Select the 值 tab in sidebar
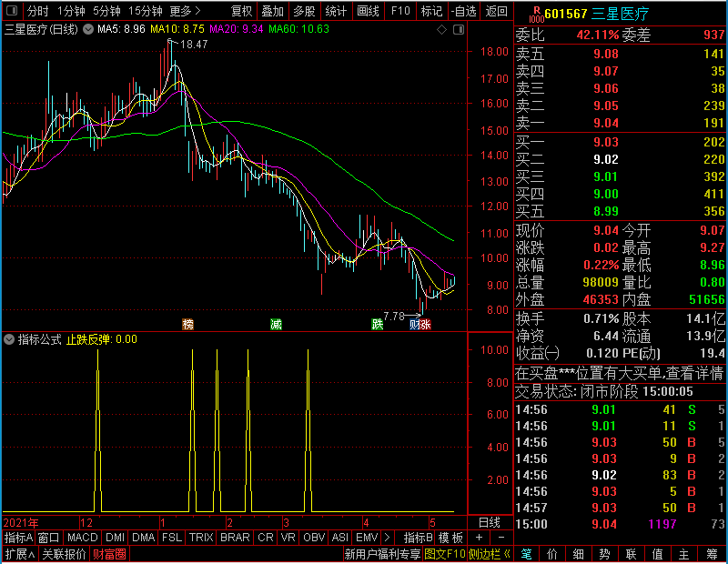Viewport: 728px width, 564px height. point(657,554)
